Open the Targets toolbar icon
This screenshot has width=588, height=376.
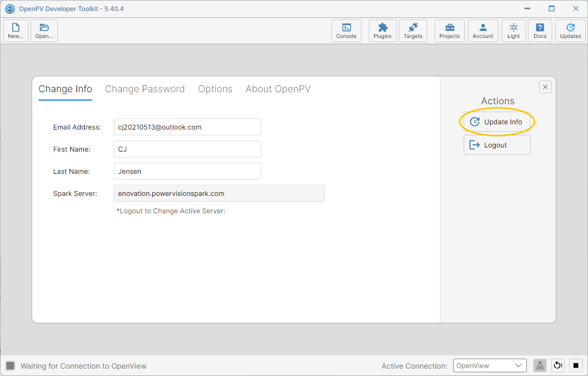click(x=413, y=31)
